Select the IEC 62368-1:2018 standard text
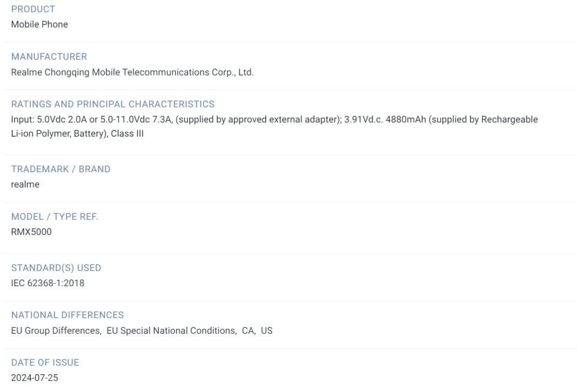The width and height of the screenshot is (577, 392). [x=48, y=283]
